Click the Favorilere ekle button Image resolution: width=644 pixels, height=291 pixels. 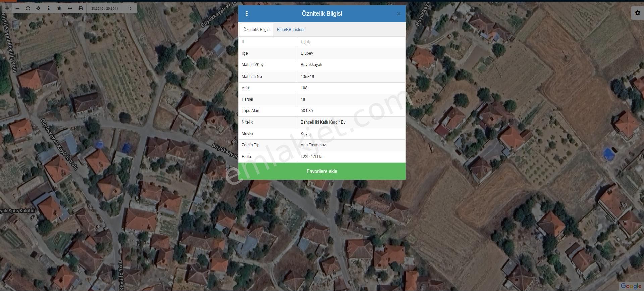click(x=322, y=171)
